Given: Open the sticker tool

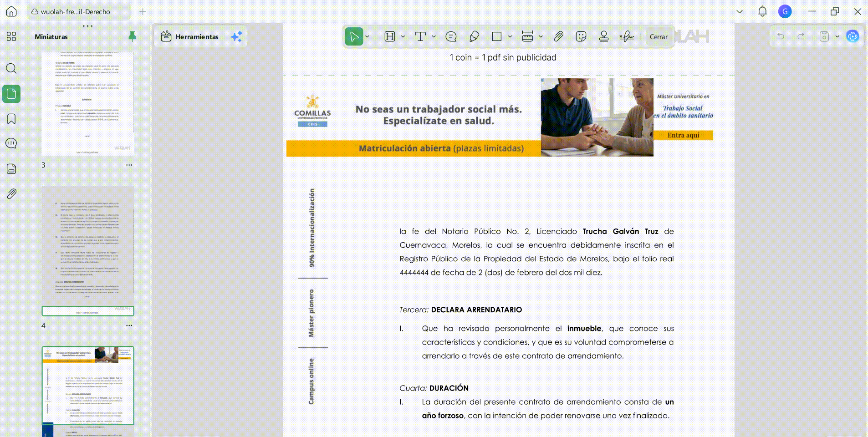Looking at the screenshot, I should [x=581, y=36].
